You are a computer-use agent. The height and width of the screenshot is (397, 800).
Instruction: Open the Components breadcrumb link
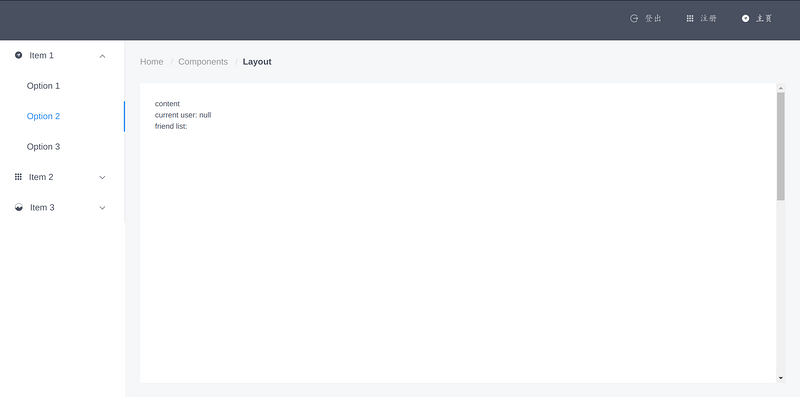pyautogui.click(x=203, y=62)
